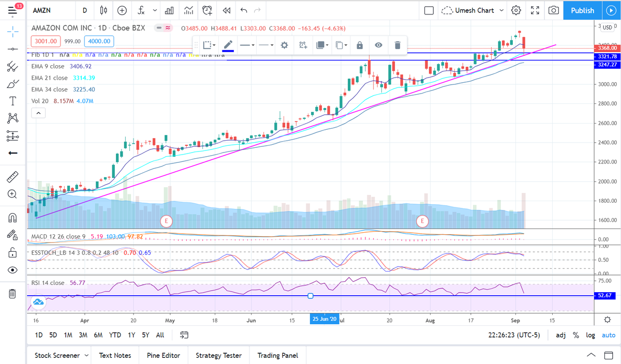Viewport: 621px width, 364px height.
Task: Open the go to date icon
Action: 184,335
